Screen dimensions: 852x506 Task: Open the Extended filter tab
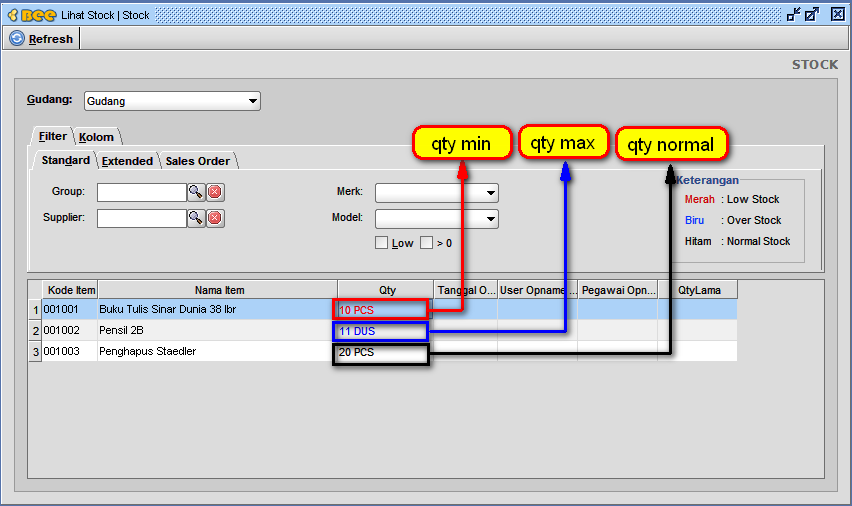[127, 161]
